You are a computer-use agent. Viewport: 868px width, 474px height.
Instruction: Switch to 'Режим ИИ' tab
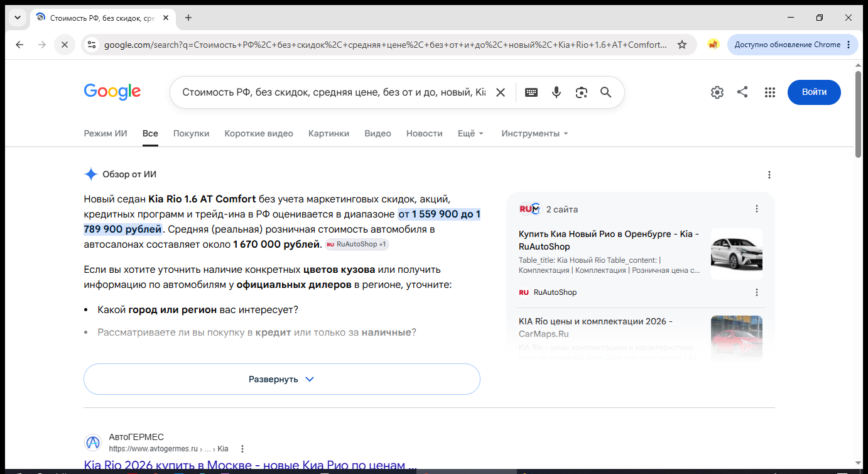(x=106, y=133)
